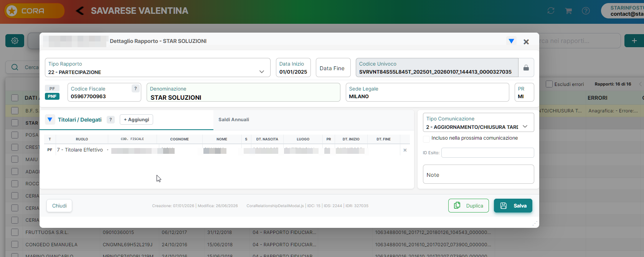
Task: Click the FRUTTUOSA S.R.L. row name
Action: point(47,232)
